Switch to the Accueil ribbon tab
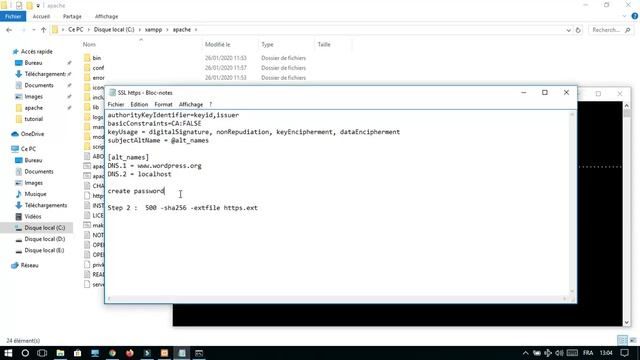The width and height of the screenshot is (640, 360). (41, 16)
